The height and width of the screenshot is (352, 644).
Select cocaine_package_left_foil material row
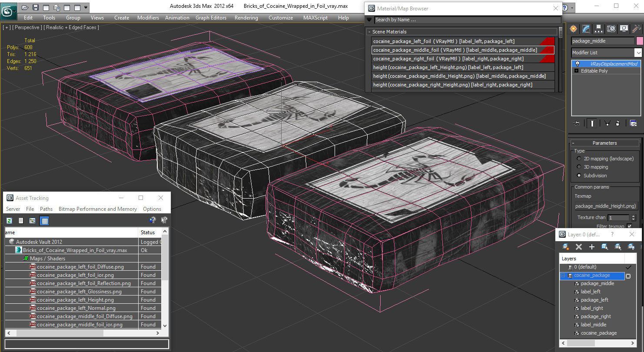463,41
